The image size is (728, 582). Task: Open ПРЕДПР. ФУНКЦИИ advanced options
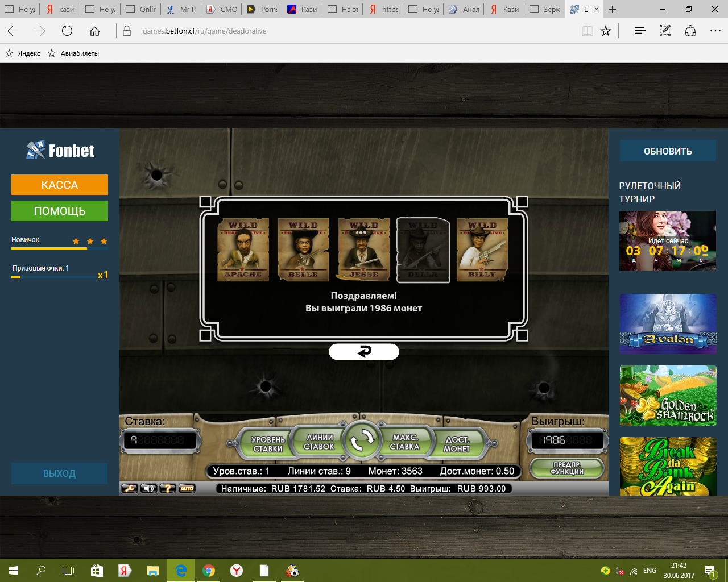[566, 468]
